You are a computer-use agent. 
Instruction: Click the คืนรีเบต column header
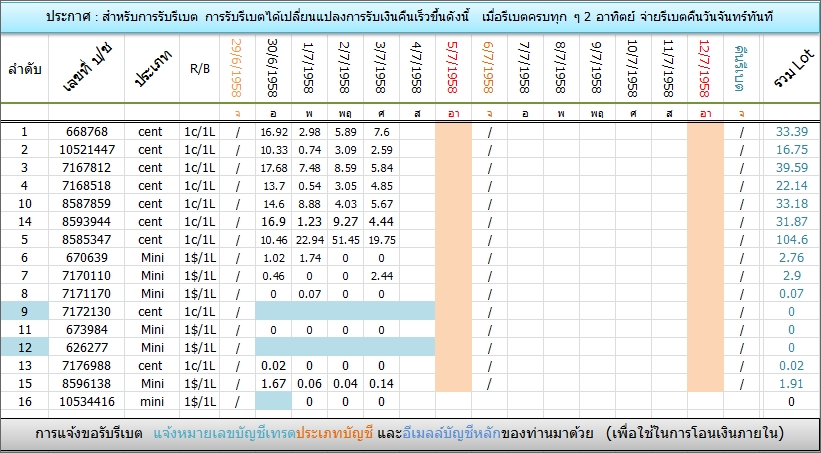tap(741, 69)
